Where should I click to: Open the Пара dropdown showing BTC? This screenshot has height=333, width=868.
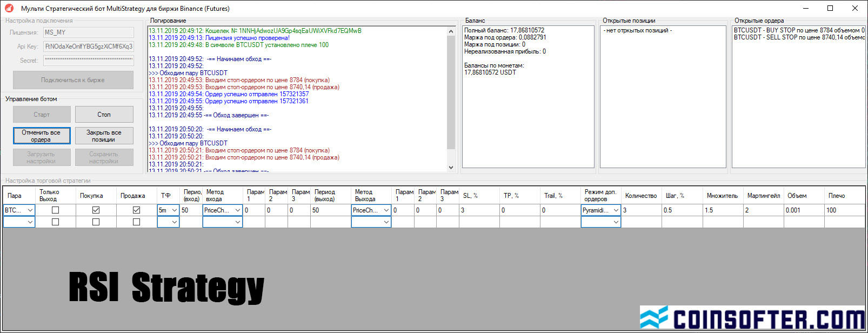click(19, 210)
